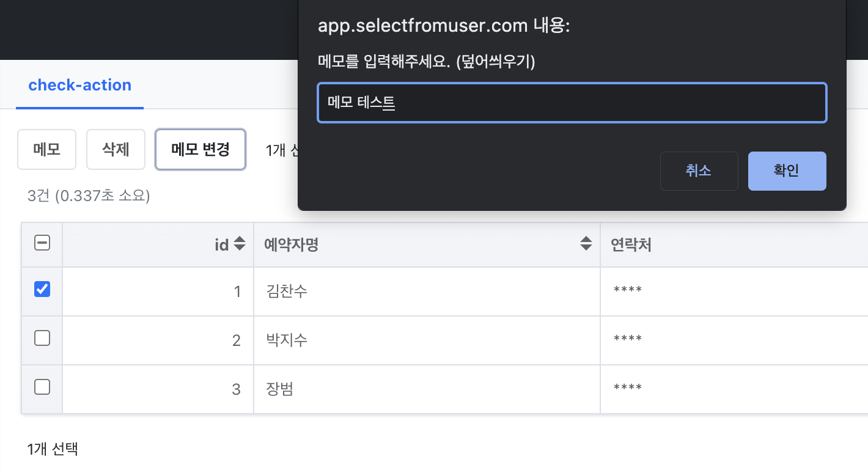868x473 pixels.
Task: Uncheck the checkbox for row 김찬수
Action: (42, 289)
